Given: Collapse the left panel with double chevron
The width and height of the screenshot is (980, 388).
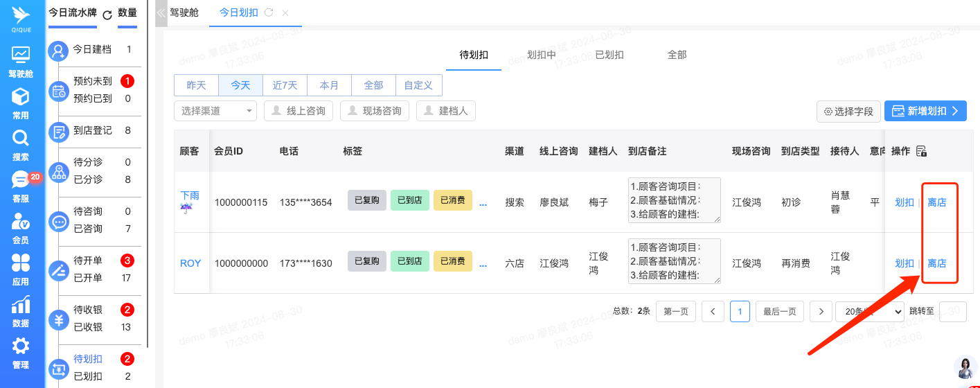Looking at the screenshot, I should point(161,12).
